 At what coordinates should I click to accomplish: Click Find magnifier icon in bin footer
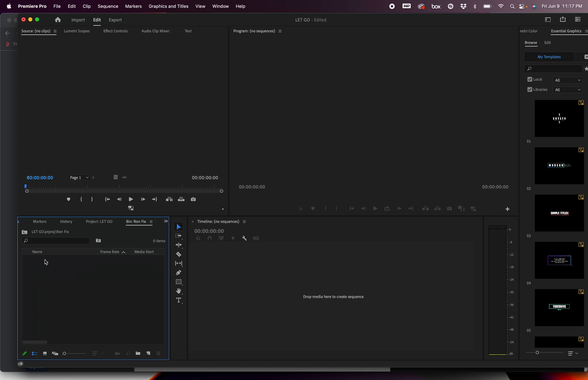pyautogui.click(x=128, y=354)
